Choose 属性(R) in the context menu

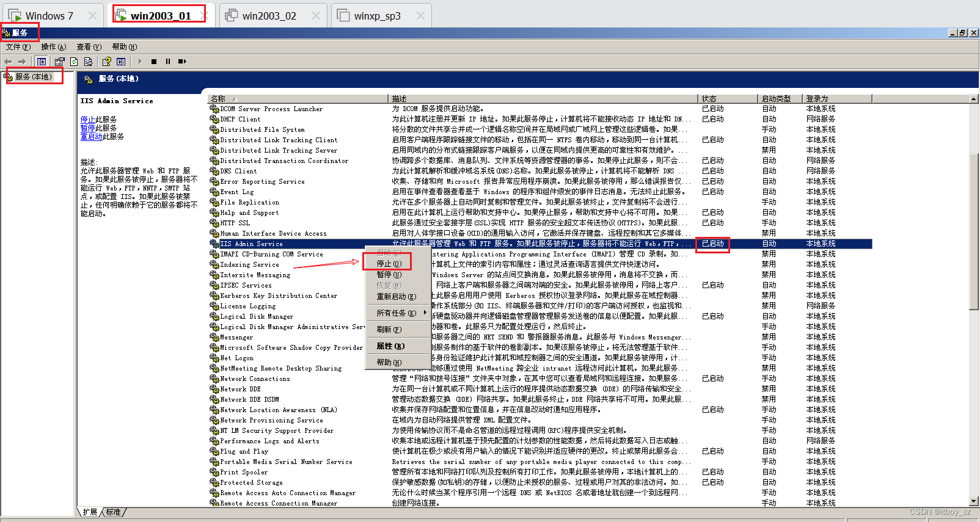398,346
